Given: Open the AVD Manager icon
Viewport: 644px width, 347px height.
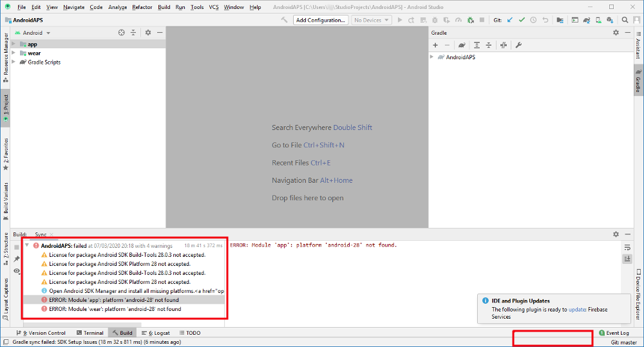Looking at the screenshot, I should [598, 20].
